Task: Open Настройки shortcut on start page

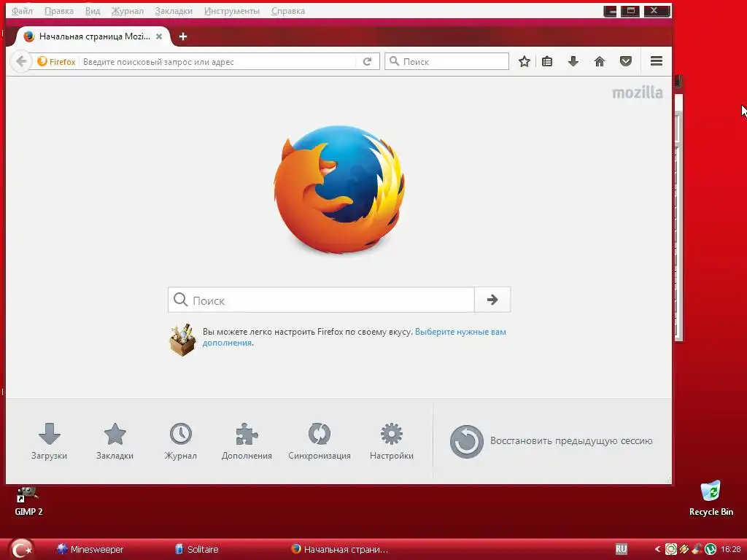Action: (x=392, y=441)
